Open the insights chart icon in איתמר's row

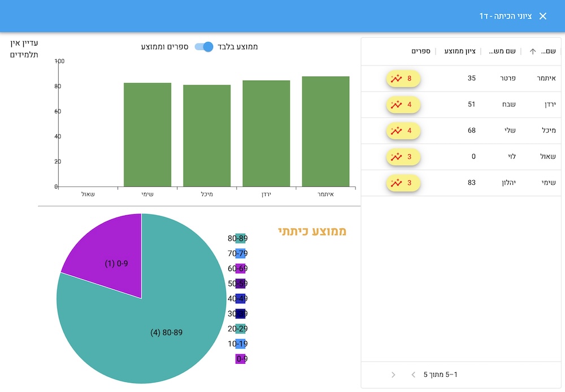point(397,79)
